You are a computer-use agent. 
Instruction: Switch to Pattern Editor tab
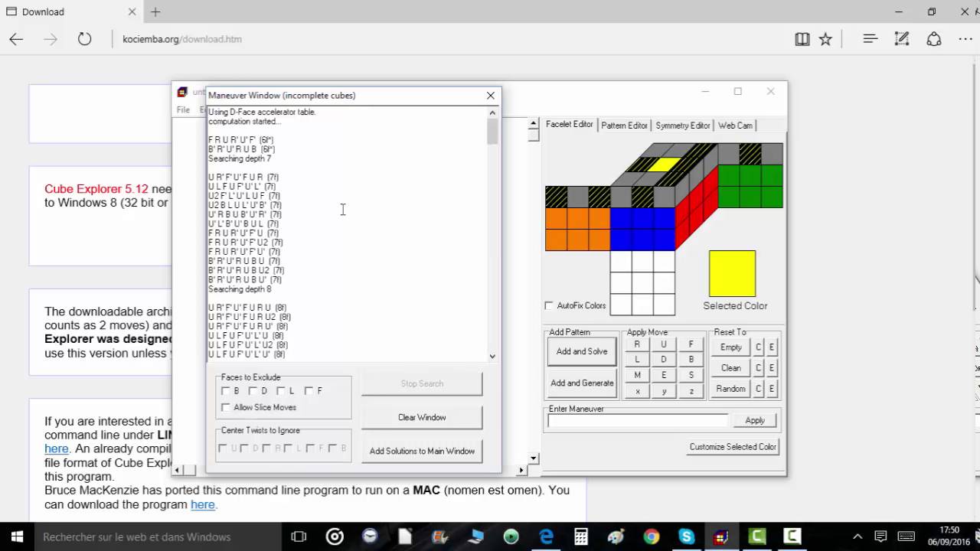[x=624, y=126]
